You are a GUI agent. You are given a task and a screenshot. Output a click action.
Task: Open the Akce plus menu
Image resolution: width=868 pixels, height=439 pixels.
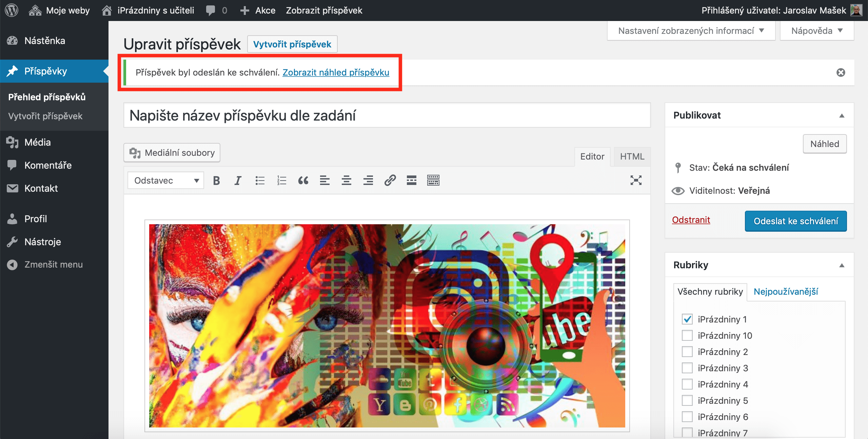[x=258, y=10]
